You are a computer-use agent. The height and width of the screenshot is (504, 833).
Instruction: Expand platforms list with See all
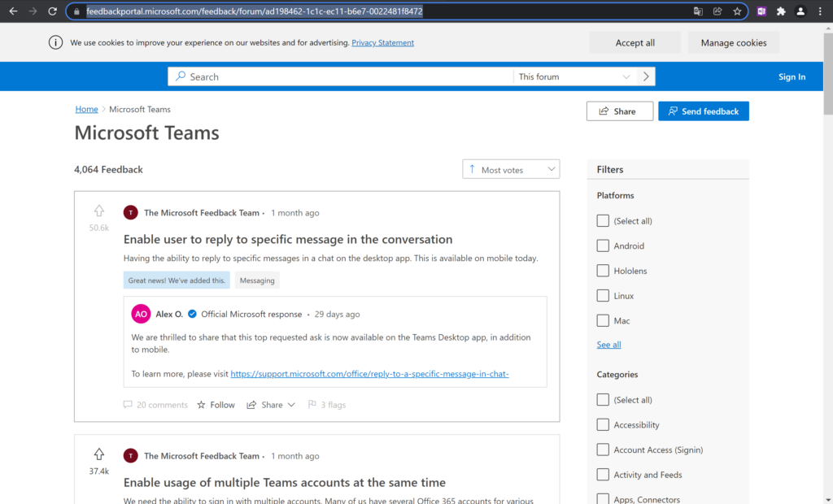[x=608, y=345]
